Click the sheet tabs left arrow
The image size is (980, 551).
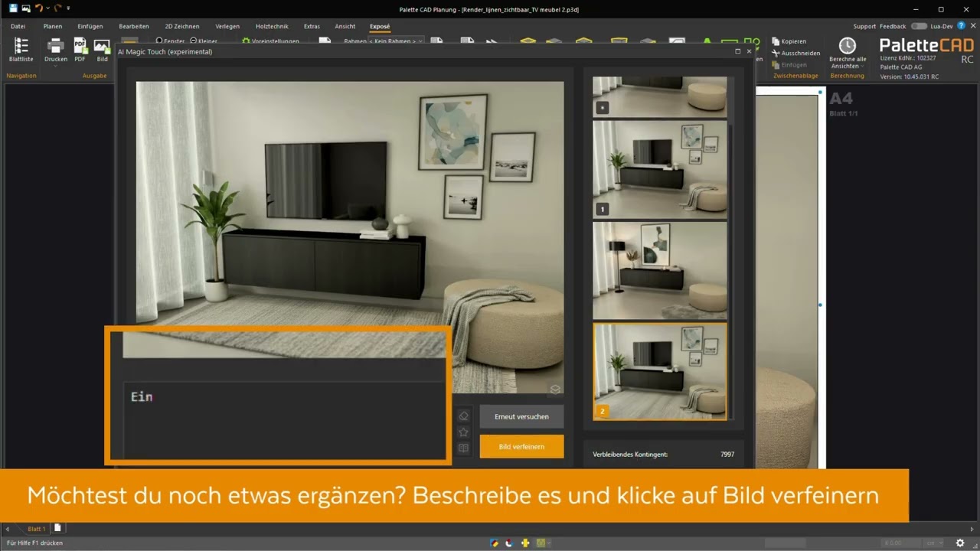tap(8, 529)
